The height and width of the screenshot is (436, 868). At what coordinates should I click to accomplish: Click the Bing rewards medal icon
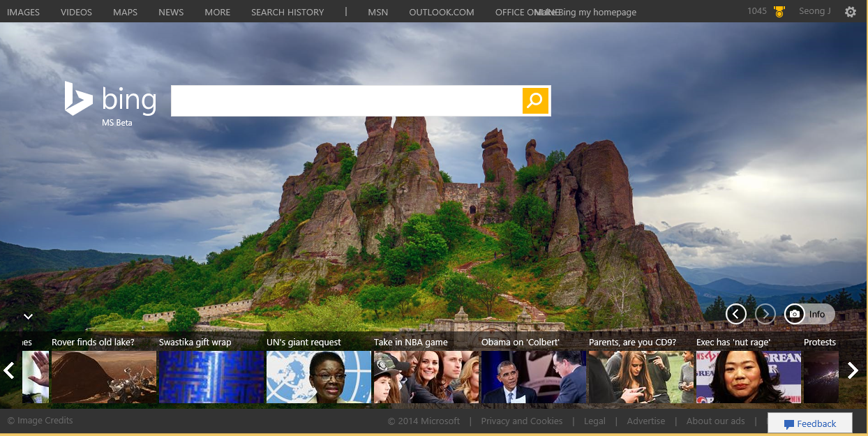pos(779,12)
